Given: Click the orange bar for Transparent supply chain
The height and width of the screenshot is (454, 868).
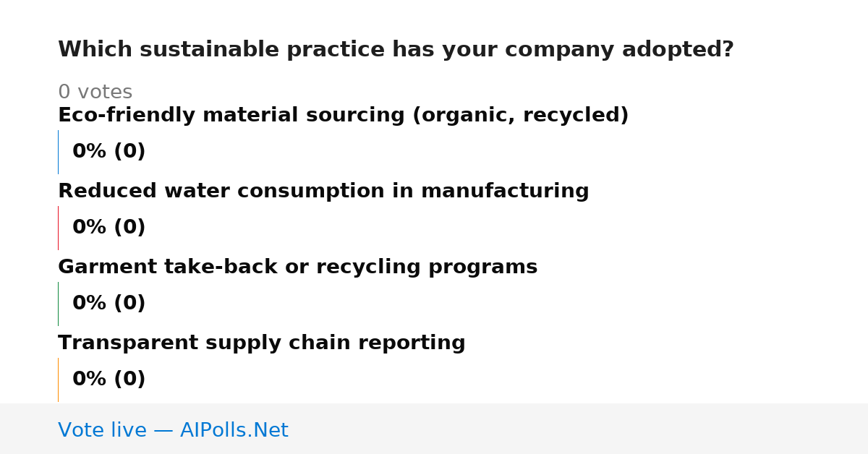Looking at the screenshot, I should click(58, 380).
